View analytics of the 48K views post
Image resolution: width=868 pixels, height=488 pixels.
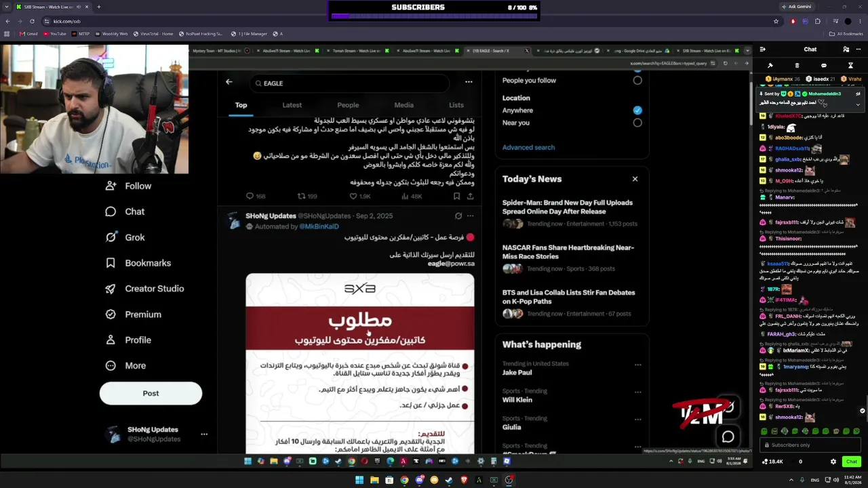point(412,197)
